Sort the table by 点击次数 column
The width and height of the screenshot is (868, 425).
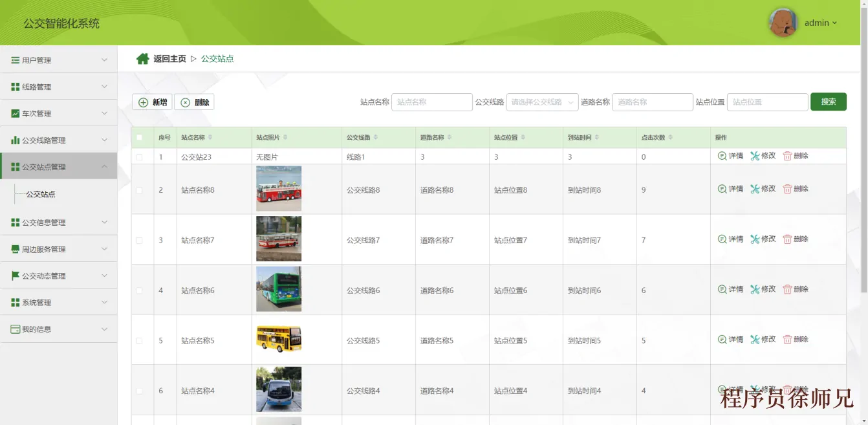point(671,137)
